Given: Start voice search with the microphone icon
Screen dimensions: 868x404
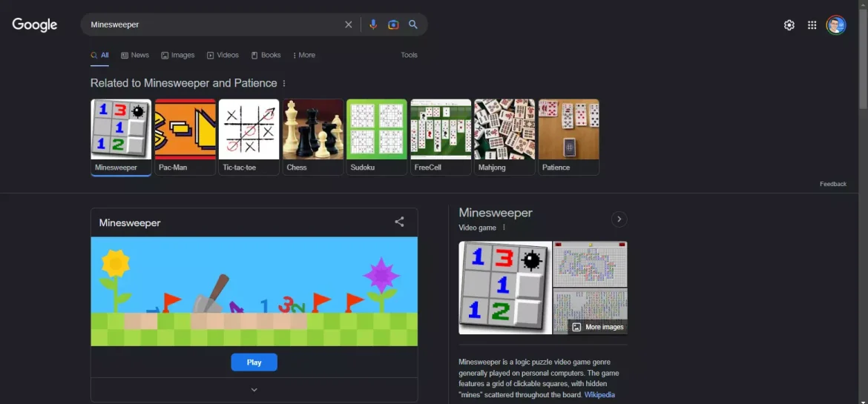Looking at the screenshot, I should point(373,24).
